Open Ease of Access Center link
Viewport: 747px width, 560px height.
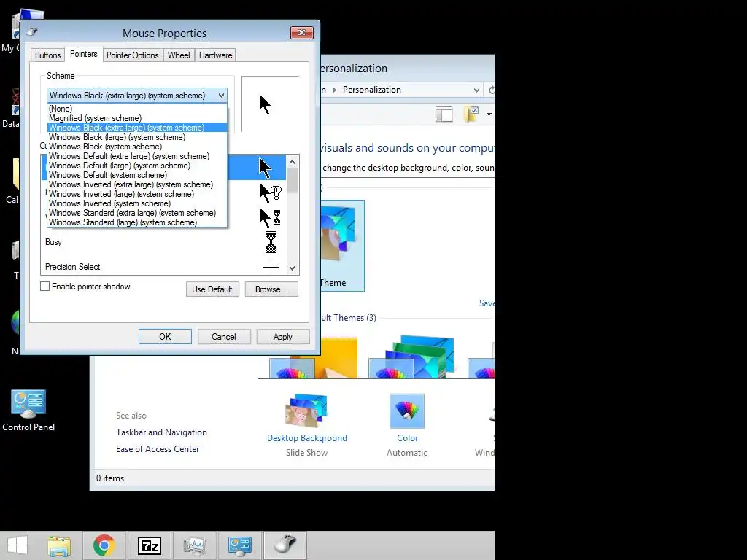[158, 449]
